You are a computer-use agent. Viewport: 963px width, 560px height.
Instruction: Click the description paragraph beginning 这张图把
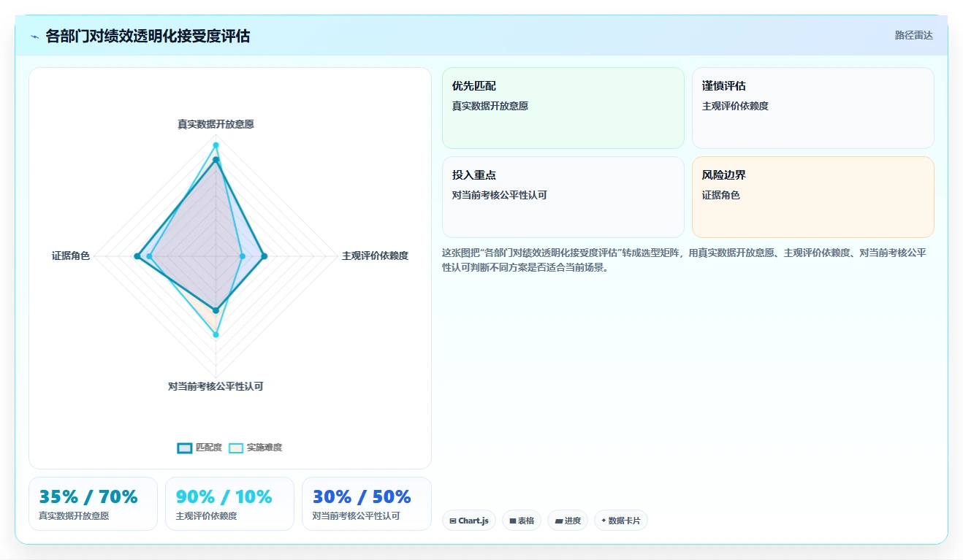point(685,260)
